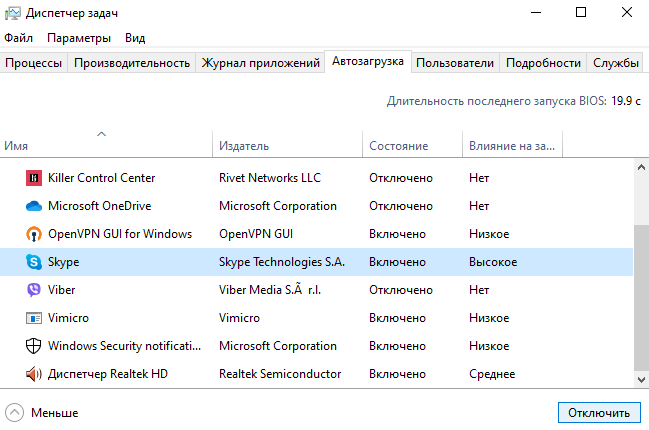The height and width of the screenshot is (430, 649).
Task: Select the Microsoft OneDrive cloud icon
Action: pos(33,206)
